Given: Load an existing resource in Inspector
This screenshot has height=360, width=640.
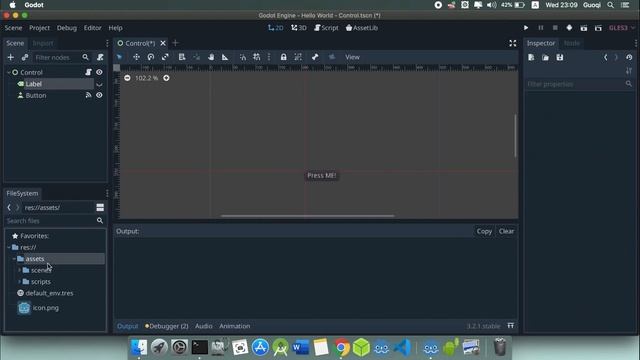Looking at the screenshot, I should [545, 58].
